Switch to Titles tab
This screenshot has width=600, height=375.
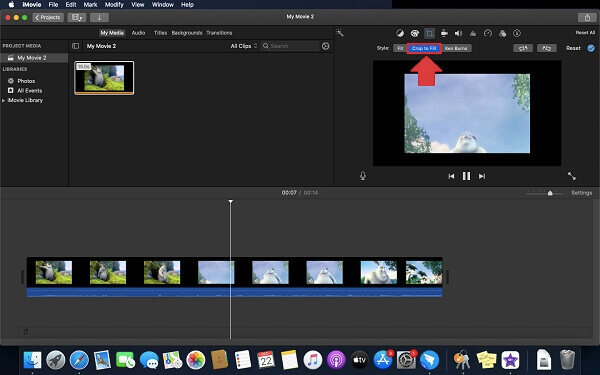pyautogui.click(x=160, y=33)
